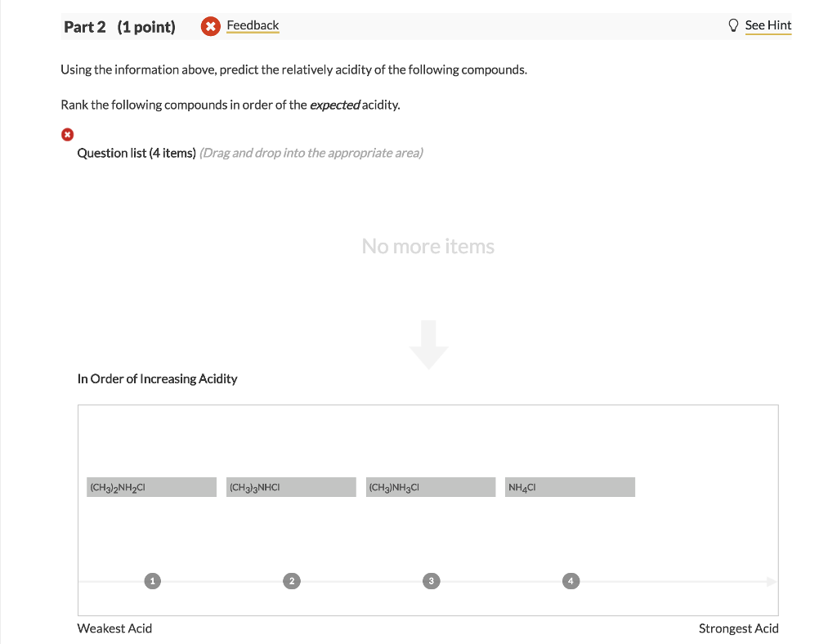Screen dimensions: 837x644
Task: Click the arrowhead at the ranking axis end
Action: coord(771,581)
